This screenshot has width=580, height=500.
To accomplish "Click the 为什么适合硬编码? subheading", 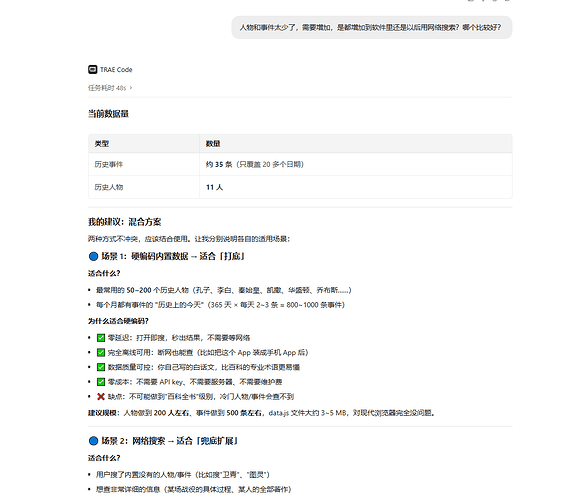I will [118, 321].
